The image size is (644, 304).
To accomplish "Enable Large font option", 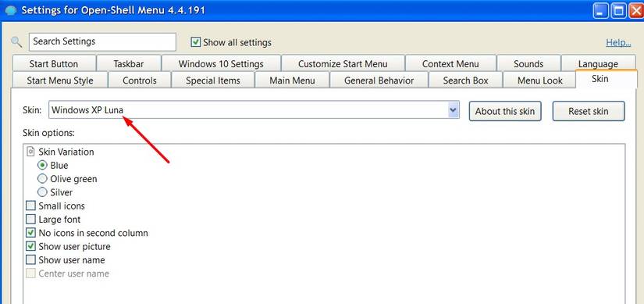I will (30, 220).
